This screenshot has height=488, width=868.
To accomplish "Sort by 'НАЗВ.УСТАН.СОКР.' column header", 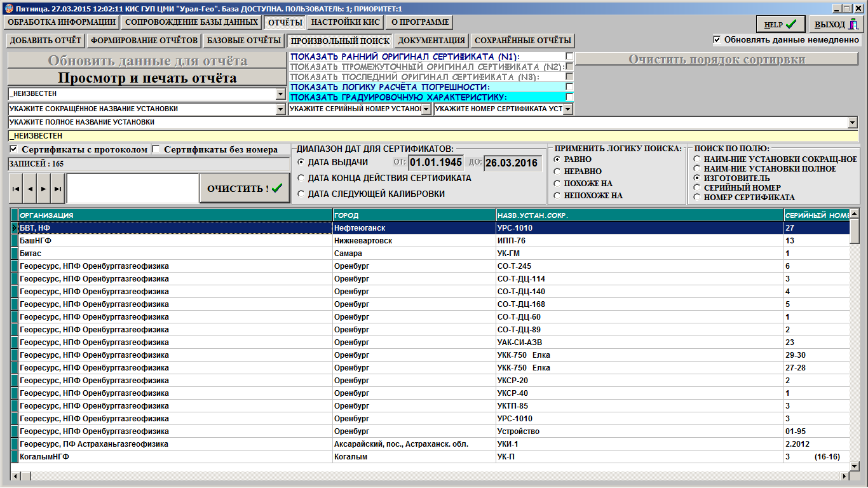I will (640, 215).
